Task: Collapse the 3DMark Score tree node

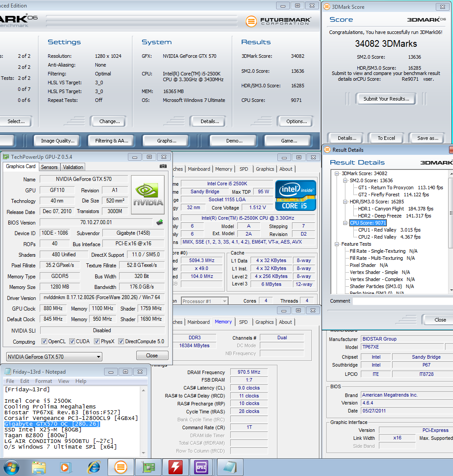Action: coord(337,174)
